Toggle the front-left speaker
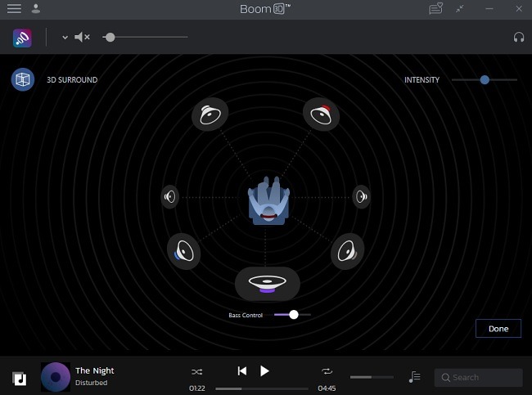The height and width of the screenshot is (395, 532). (210, 114)
